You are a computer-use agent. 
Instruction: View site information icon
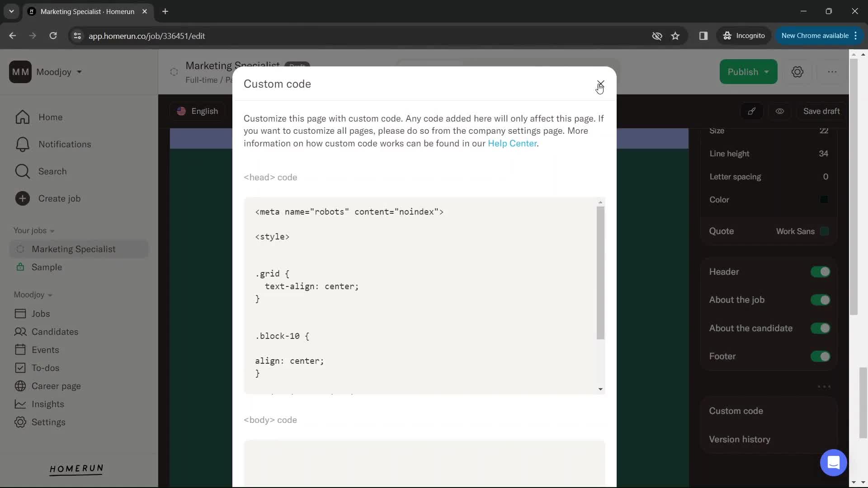(x=77, y=36)
